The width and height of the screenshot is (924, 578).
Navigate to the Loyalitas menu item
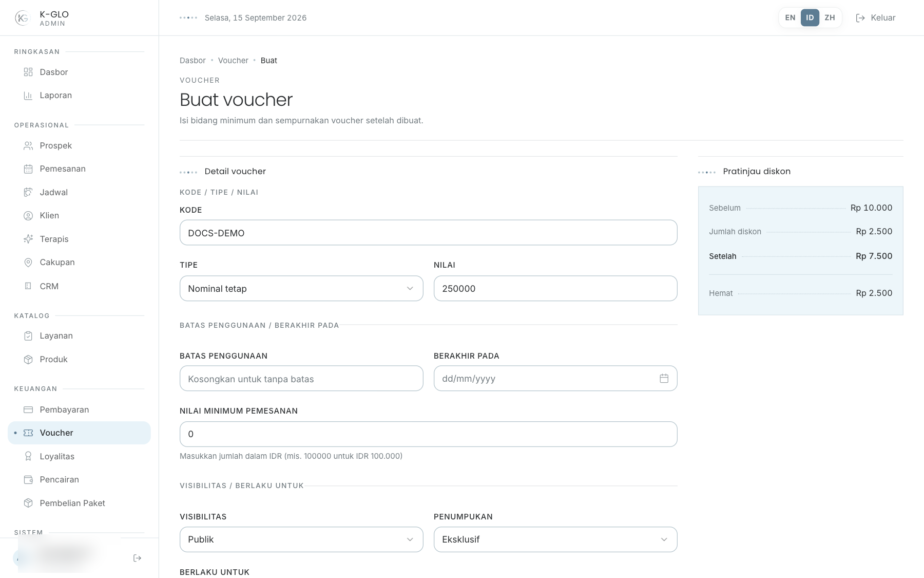(x=79, y=457)
